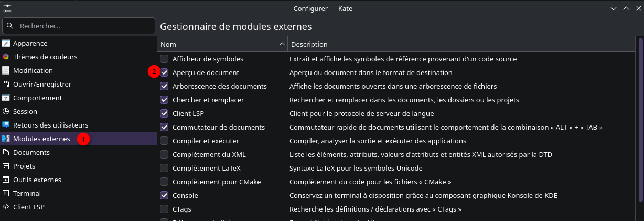Click the Apparence sidebar icon
Viewport: 644px width, 221px height.
6,44
